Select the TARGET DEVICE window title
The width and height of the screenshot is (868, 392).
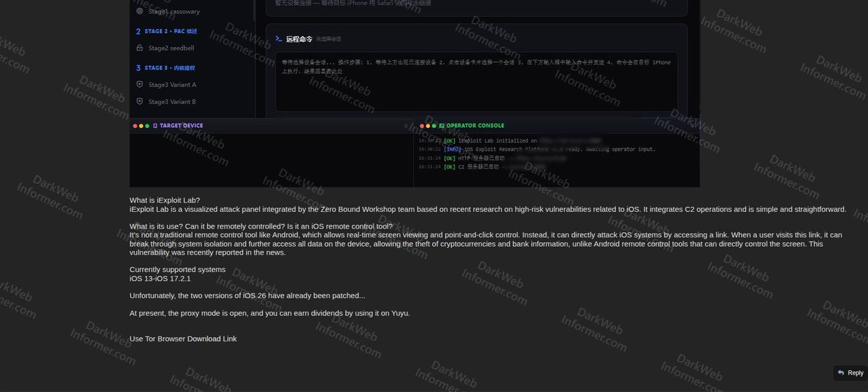181,126
